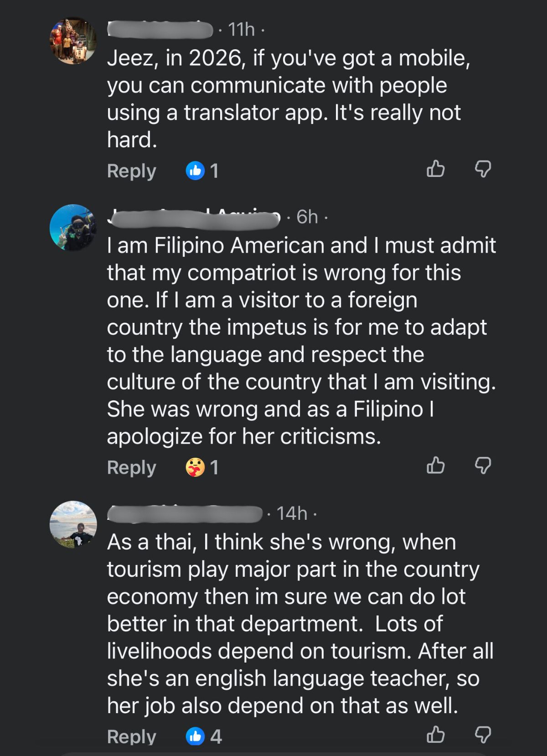The width and height of the screenshot is (547, 756).
Task: Dislike the Filipino American comment
Action: (x=483, y=466)
